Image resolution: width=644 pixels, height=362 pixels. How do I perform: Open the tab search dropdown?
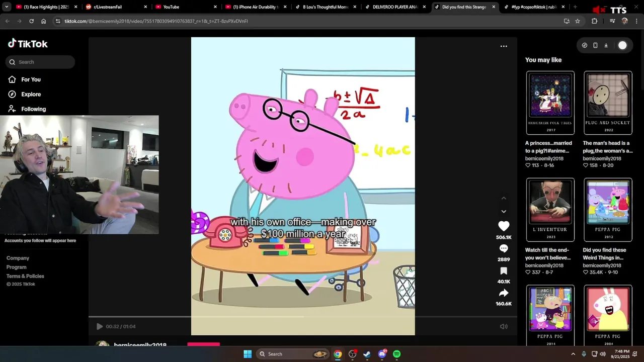7,7
